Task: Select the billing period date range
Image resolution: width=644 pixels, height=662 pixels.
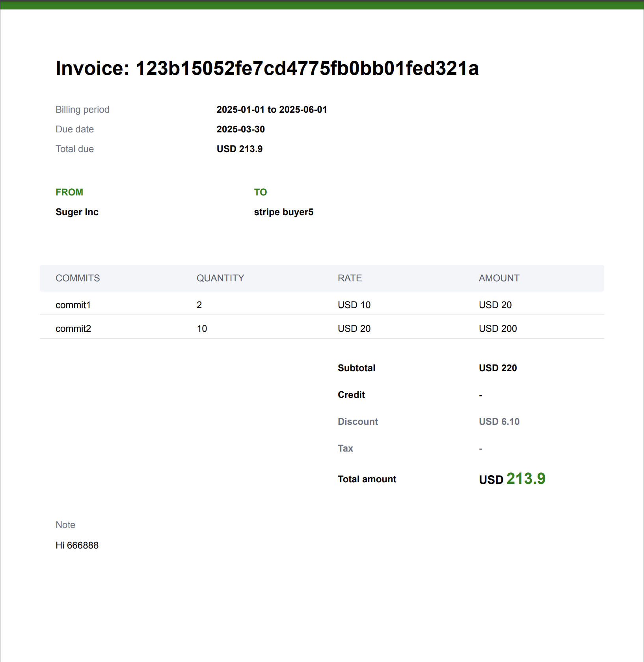Action: pos(272,110)
